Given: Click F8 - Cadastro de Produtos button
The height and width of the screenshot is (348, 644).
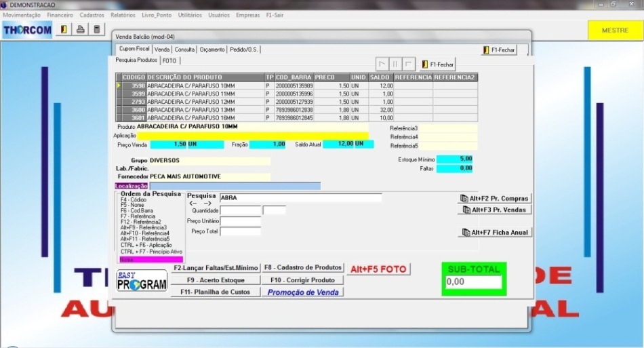Looking at the screenshot, I should (x=303, y=268).
